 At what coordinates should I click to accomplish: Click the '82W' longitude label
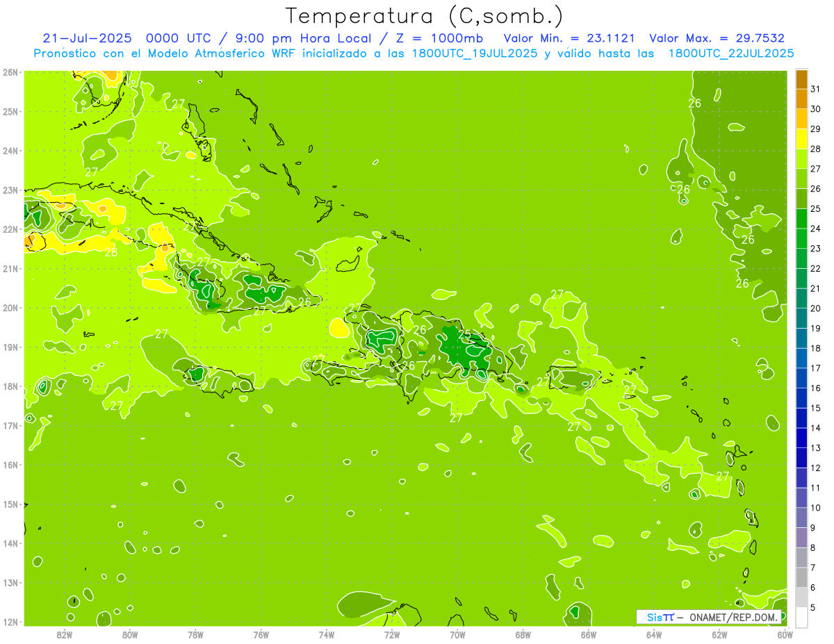pyautogui.click(x=65, y=634)
